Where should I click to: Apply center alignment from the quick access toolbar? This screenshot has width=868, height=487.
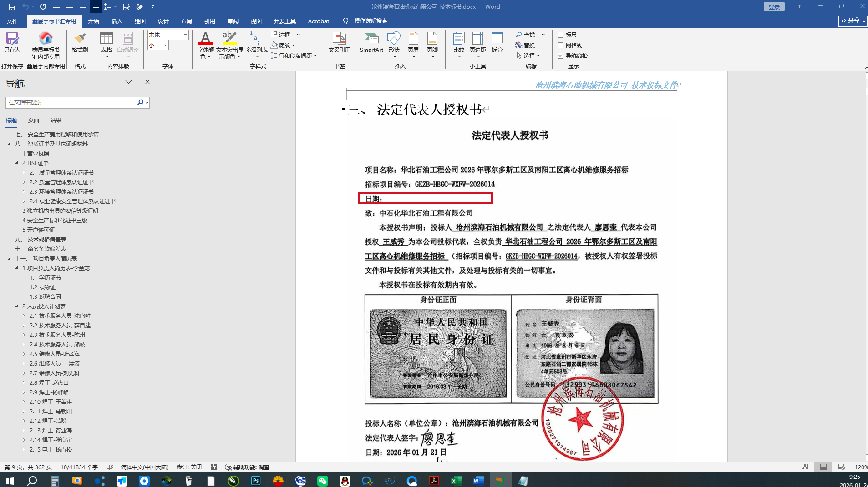point(70,7)
